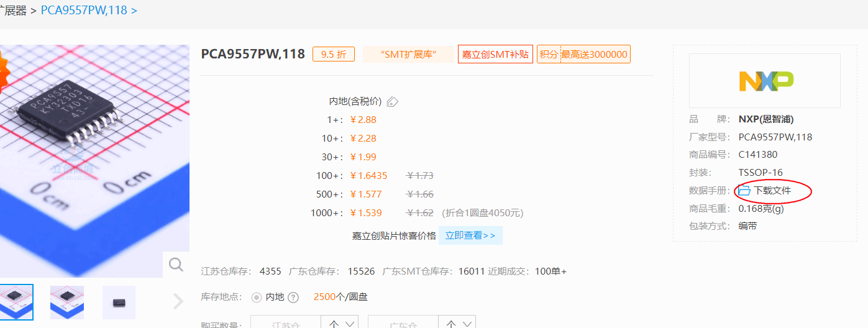Click the package value TSSOP-16
This screenshot has width=868, height=328.
point(761,173)
